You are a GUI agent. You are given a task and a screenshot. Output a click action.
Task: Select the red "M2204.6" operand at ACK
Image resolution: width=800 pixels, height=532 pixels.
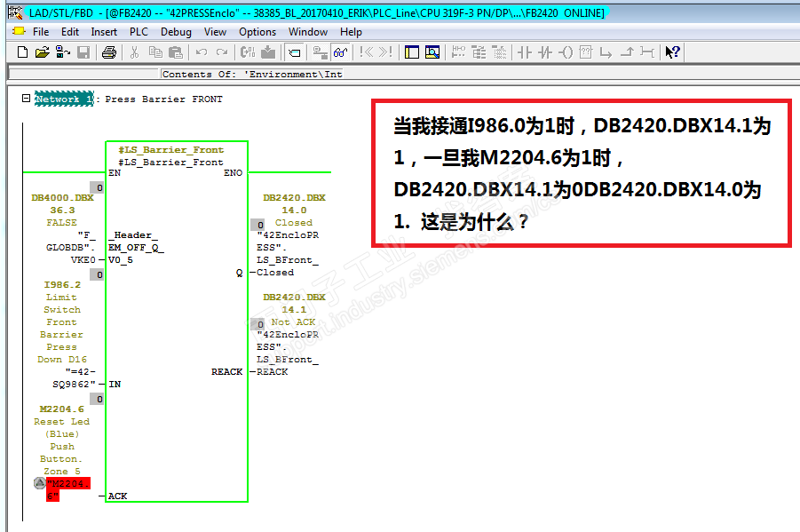(68, 489)
